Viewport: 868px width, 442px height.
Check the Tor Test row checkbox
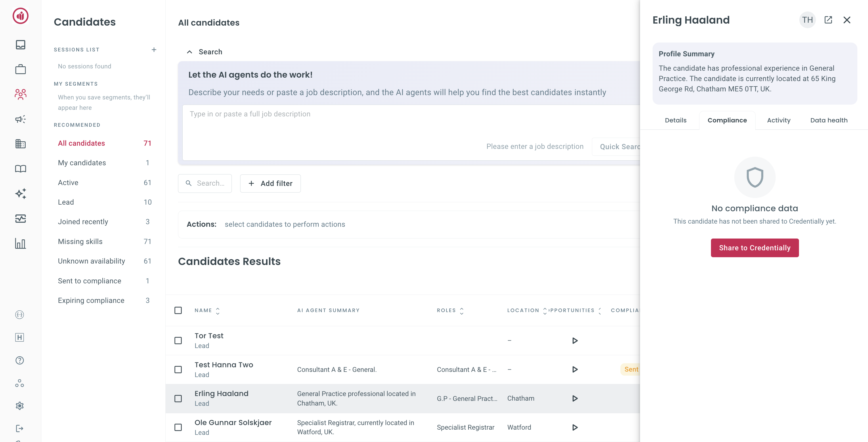coord(178,341)
